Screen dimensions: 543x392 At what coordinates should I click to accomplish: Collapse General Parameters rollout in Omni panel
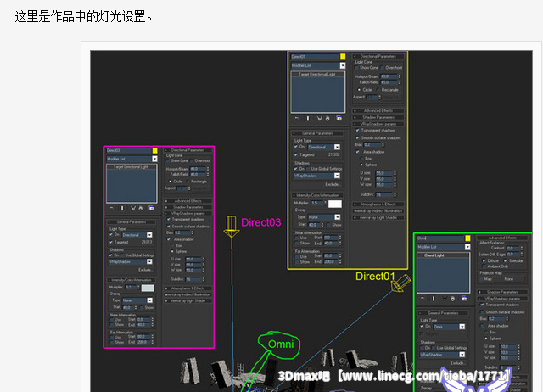click(443, 313)
